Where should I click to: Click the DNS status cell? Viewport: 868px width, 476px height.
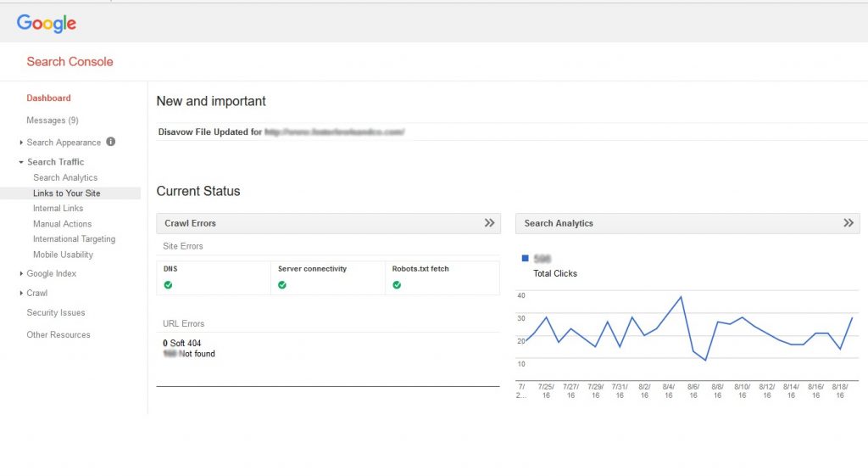coord(214,277)
